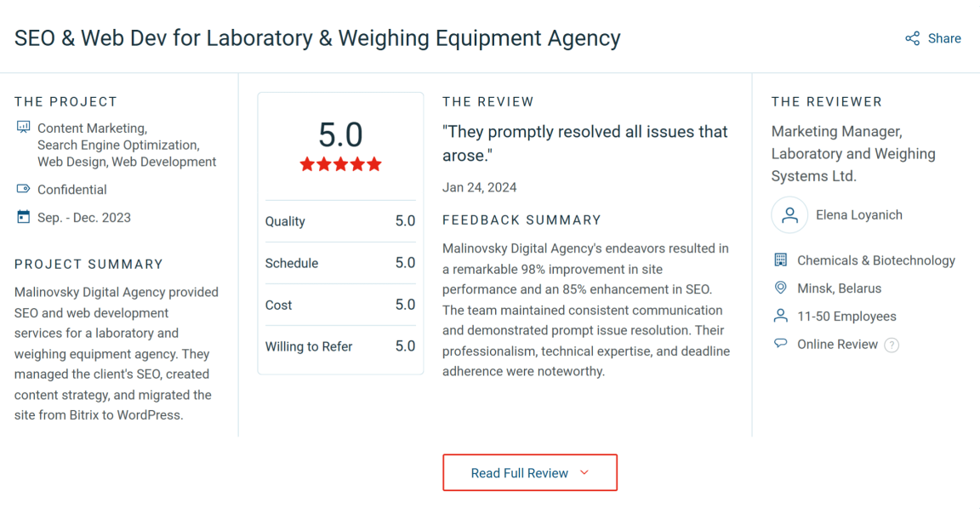
Task: Click the Share icon at top right
Action: click(912, 37)
